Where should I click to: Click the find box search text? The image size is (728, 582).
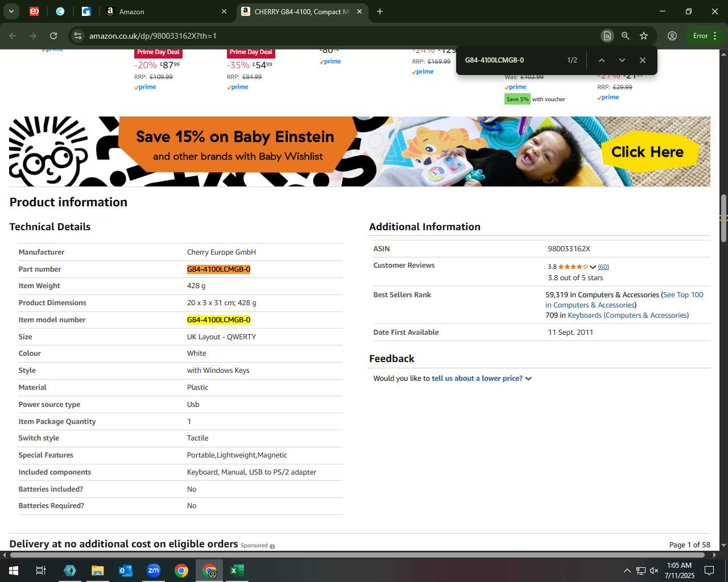click(494, 60)
